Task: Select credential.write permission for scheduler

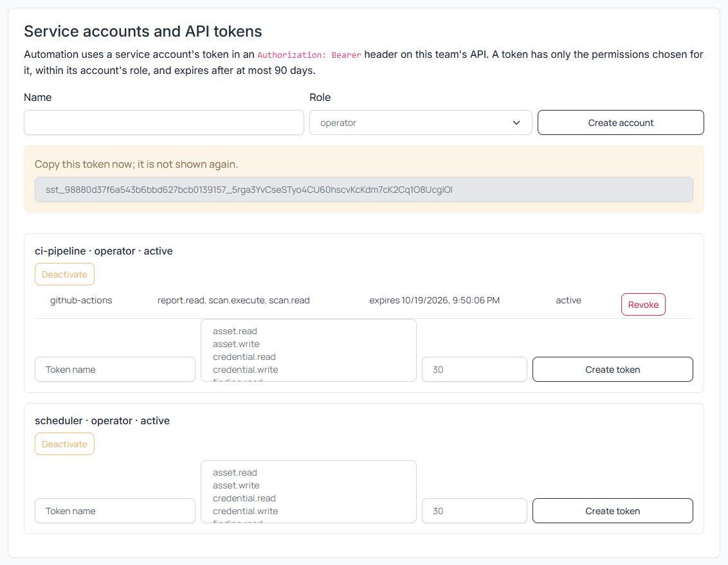Action: [x=245, y=511]
